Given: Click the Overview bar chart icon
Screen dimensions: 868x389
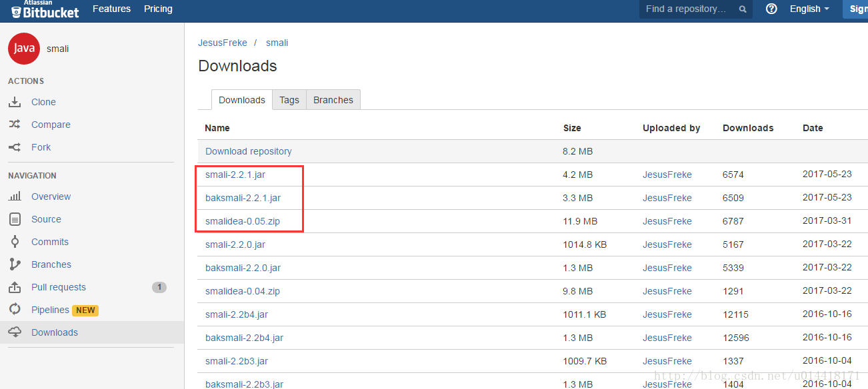Looking at the screenshot, I should point(15,196).
